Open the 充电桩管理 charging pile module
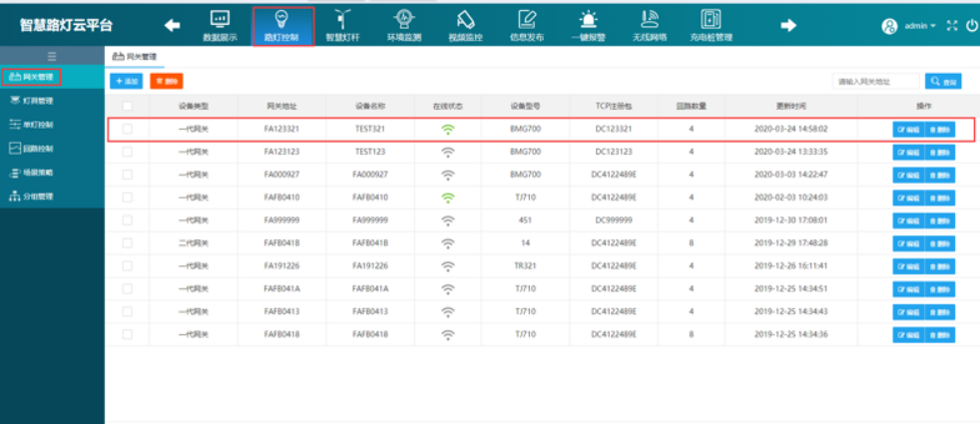Image resolution: width=980 pixels, height=424 pixels. pyautogui.click(x=711, y=25)
